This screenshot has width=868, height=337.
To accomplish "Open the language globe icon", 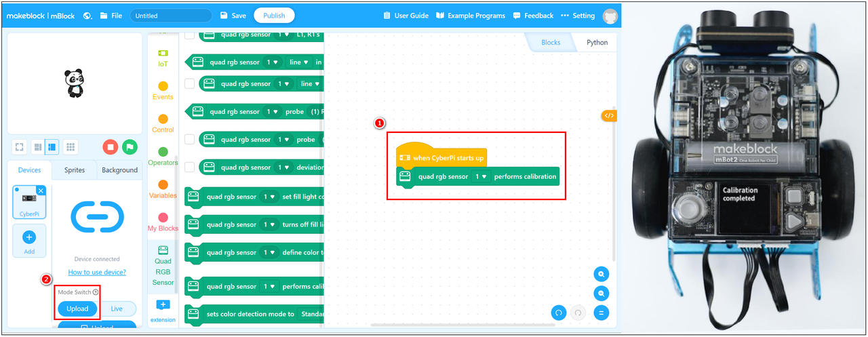I will [x=87, y=16].
